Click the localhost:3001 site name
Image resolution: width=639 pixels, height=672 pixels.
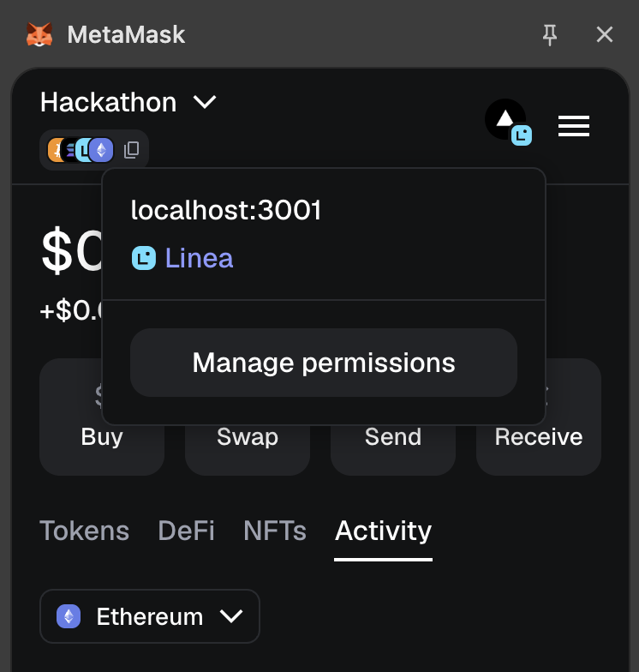(225, 211)
